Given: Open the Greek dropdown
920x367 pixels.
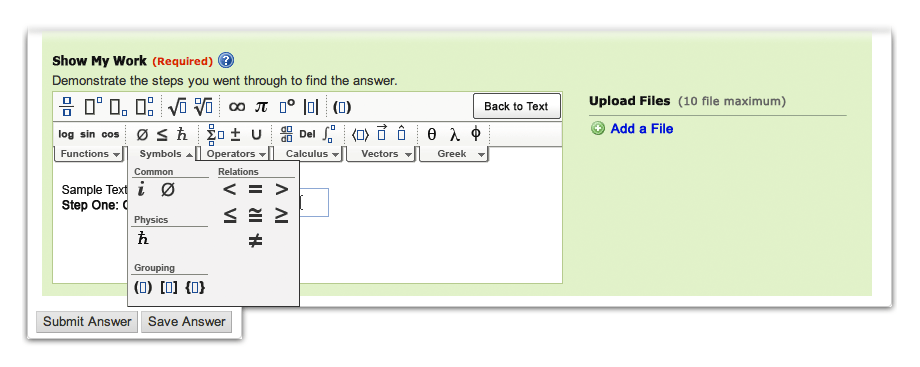Looking at the screenshot, I should [x=454, y=154].
